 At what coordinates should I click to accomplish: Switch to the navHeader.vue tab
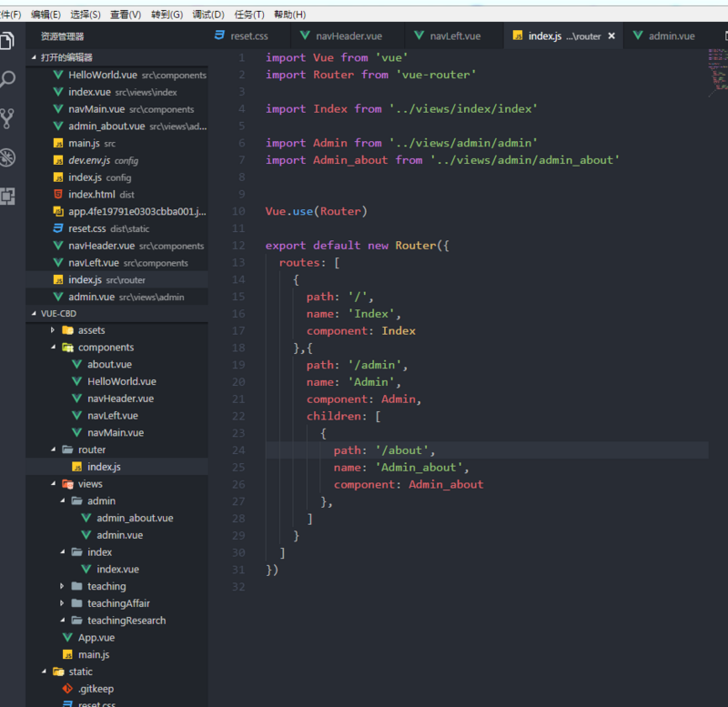(340, 36)
